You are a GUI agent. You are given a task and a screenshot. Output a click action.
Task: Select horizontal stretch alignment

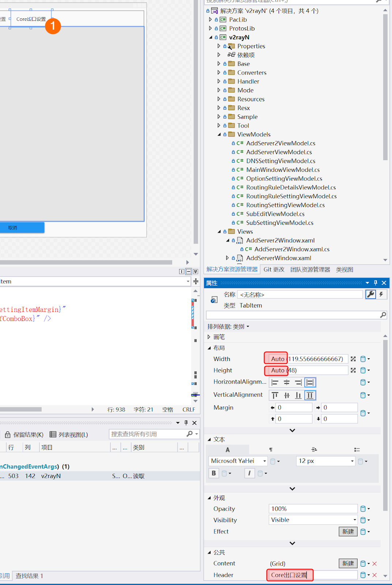(x=310, y=382)
